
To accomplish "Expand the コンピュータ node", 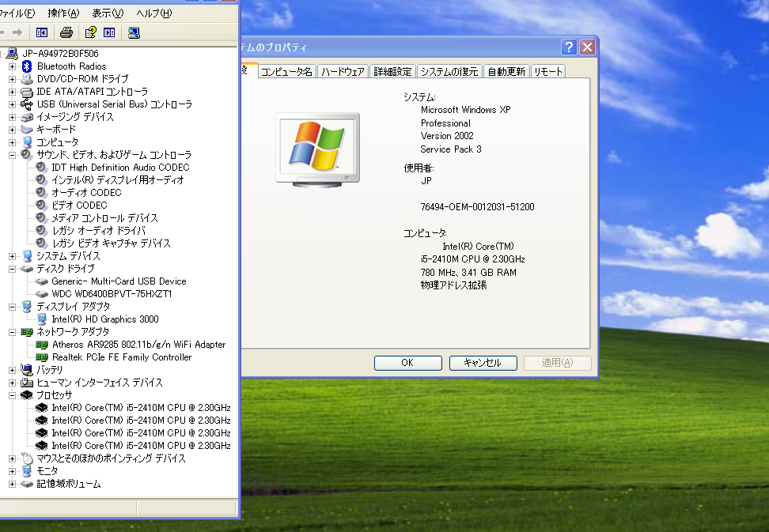I will (x=12, y=142).
